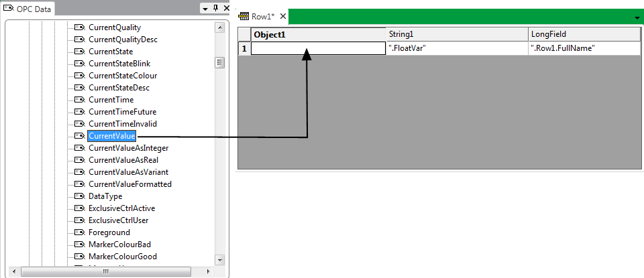Viewport: 644px width, 278px height.
Task: Select CurrentValueAsInteger in the tree
Action: (x=128, y=148)
